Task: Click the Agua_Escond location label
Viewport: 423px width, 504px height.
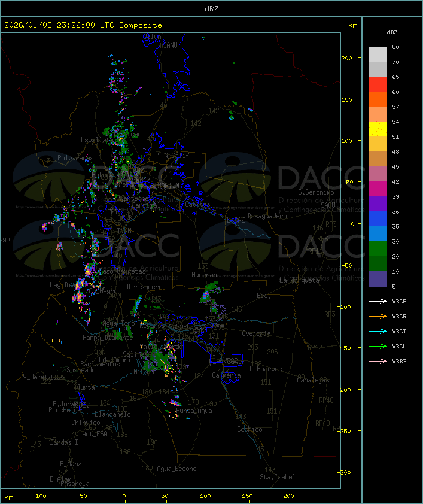Action: (176, 469)
